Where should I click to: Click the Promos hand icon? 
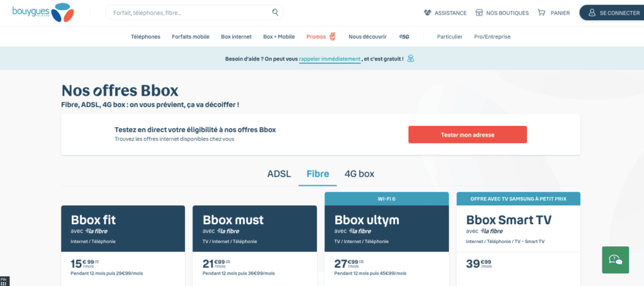click(x=333, y=37)
